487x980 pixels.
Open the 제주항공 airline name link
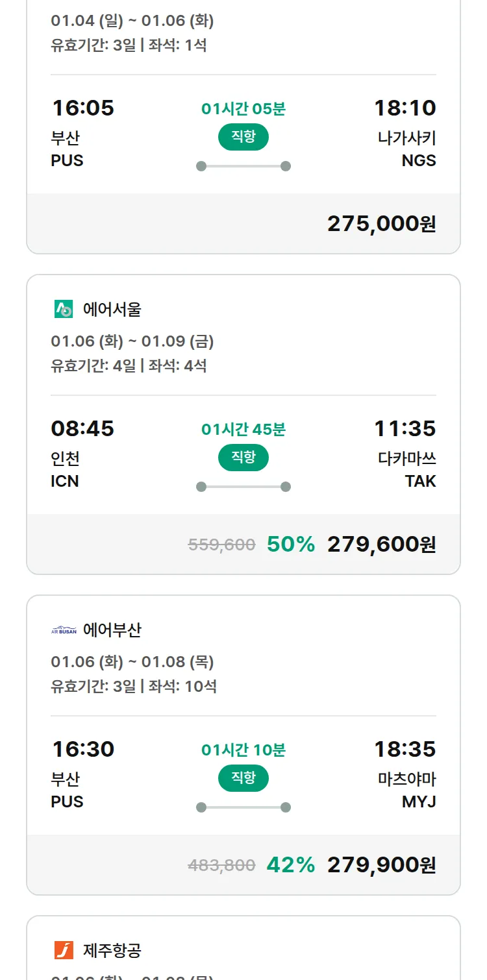click(x=112, y=951)
